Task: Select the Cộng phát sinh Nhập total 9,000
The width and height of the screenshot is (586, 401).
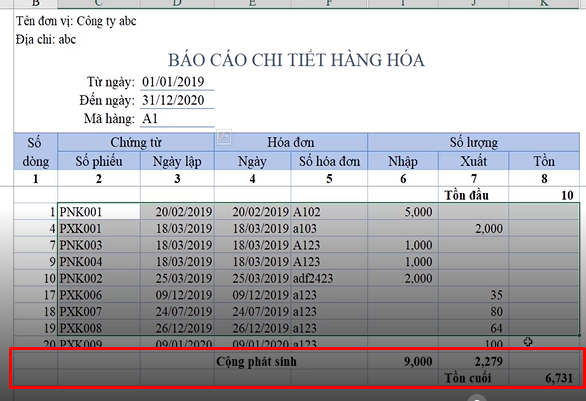Action: pos(403,361)
